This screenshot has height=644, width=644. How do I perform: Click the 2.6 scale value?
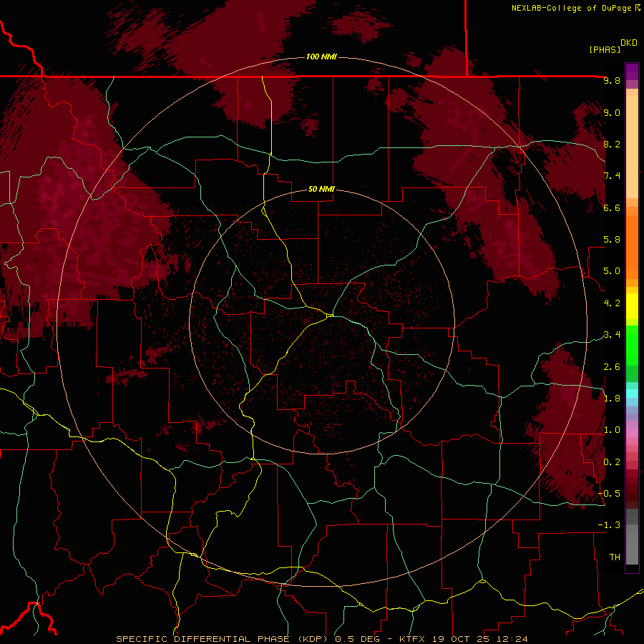(x=612, y=367)
